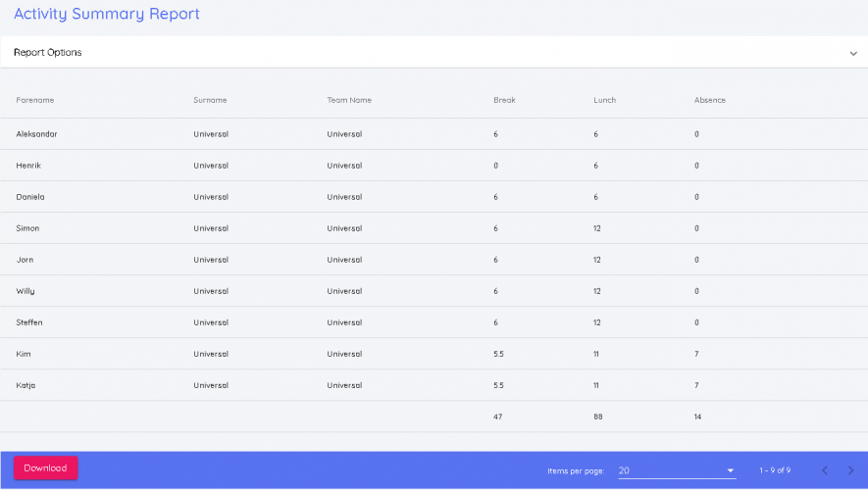Click the Report Options panel title
Screen dimensions: 868x490
[47, 53]
